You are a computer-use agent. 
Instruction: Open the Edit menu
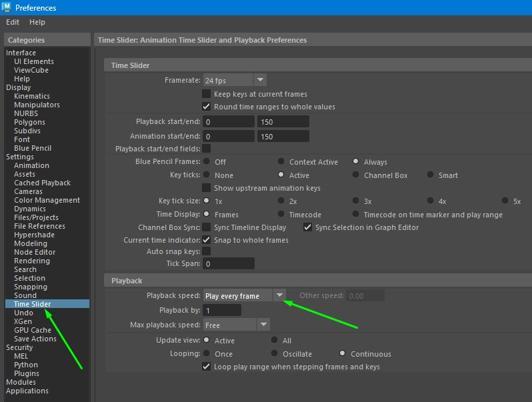tap(13, 22)
